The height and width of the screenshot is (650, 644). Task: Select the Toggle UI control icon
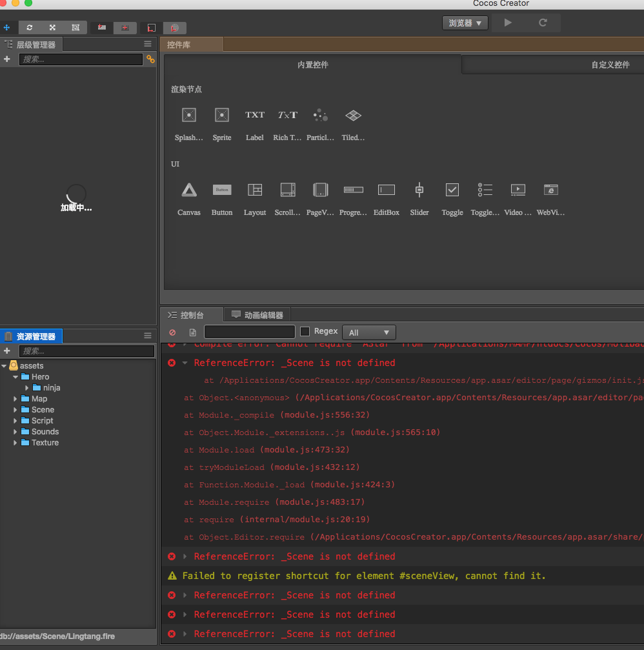452,190
